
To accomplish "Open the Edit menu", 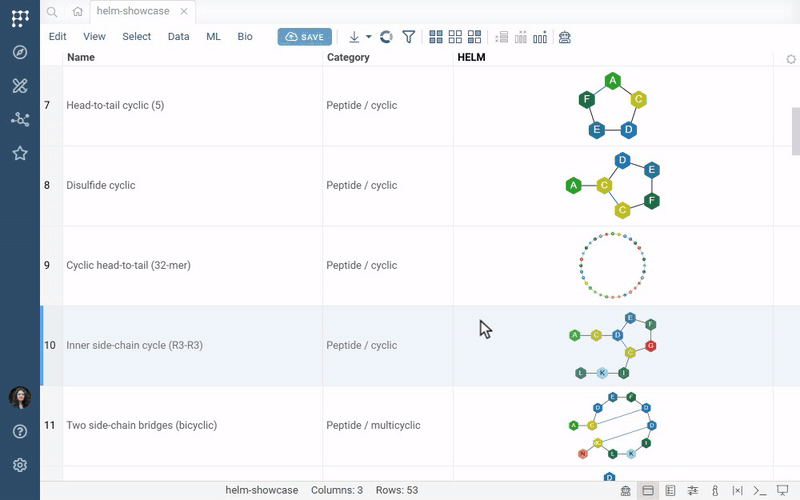I will coord(57,37).
